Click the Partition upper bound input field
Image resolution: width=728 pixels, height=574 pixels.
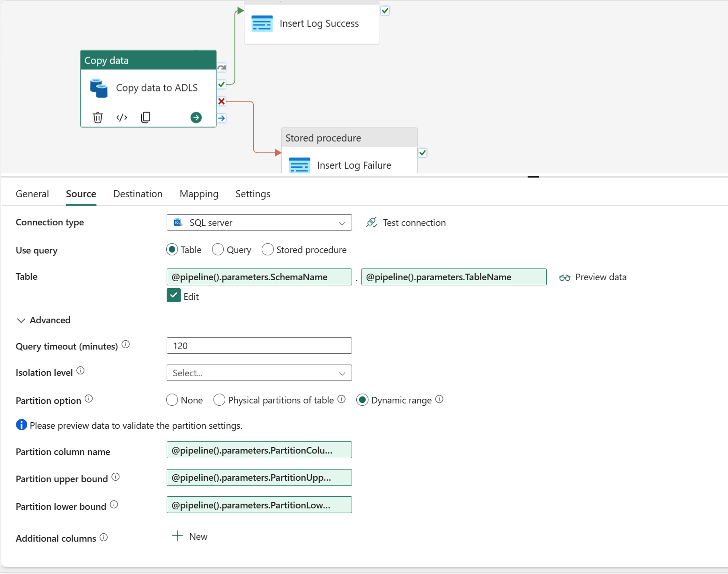(x=259, y=477)
